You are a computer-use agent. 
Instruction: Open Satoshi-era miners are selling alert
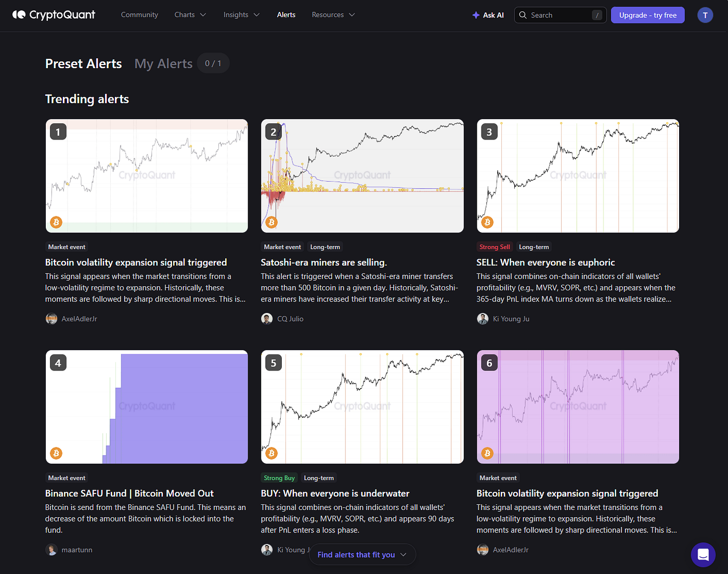pos(324,262)
